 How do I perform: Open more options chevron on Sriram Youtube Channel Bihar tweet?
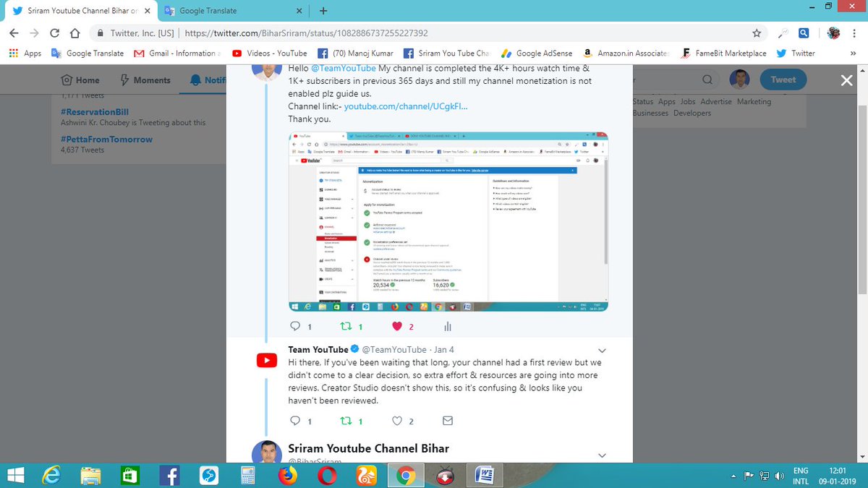(x=603, y=455)
